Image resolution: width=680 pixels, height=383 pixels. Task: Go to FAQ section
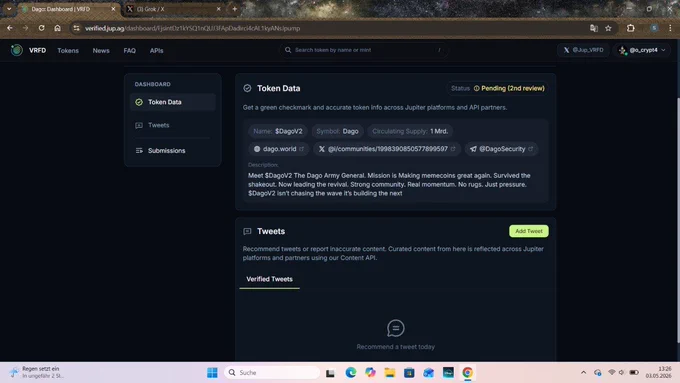(x=130, y=51)
